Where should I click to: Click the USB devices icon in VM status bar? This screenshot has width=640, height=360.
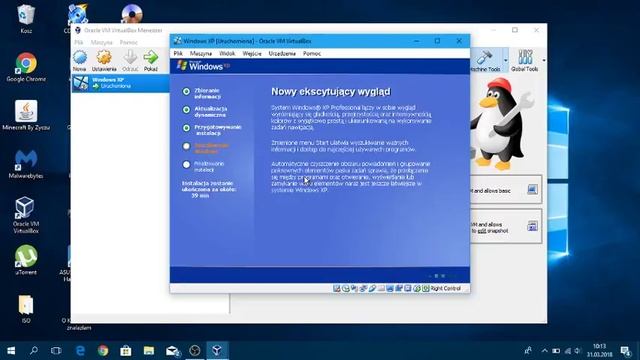(372, 289)
